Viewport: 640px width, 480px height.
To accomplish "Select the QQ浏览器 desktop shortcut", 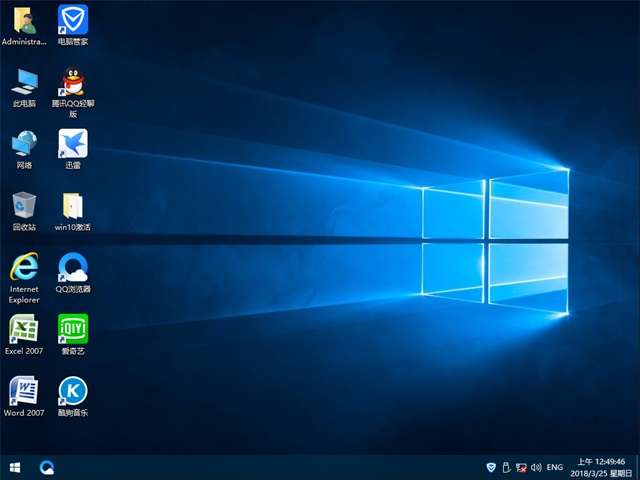I will coord(72,267).
